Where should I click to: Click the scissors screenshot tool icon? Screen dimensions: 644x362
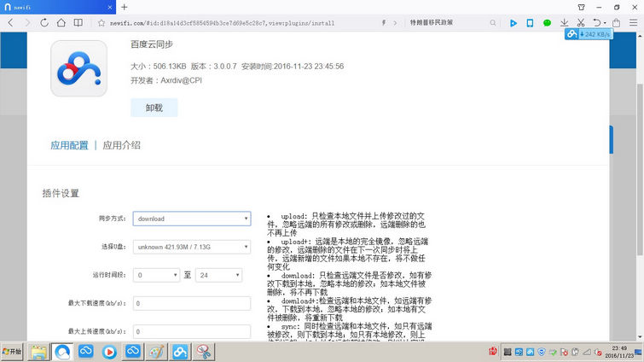tap(581, 22)
